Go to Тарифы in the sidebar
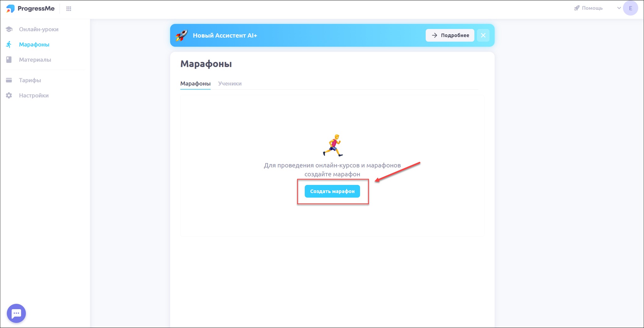Screen dimensions: 644x328 [x=30, y=80]
